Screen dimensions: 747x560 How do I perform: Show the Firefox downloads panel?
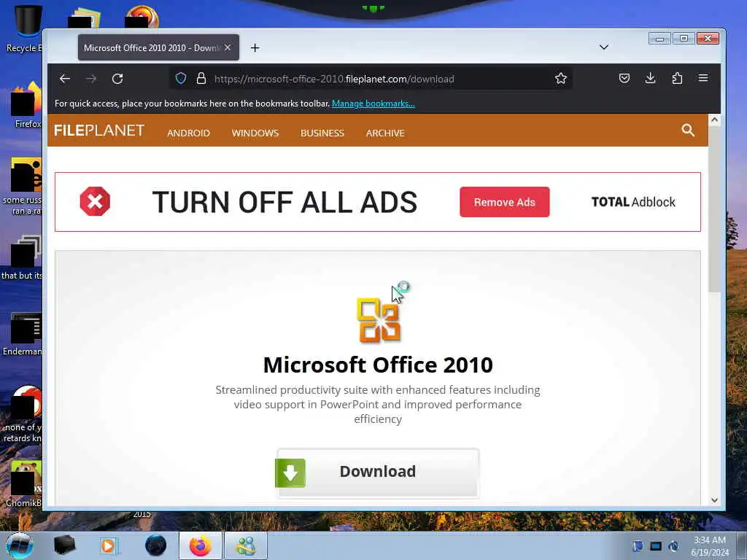pyautogui.click(x=650, y=78)
